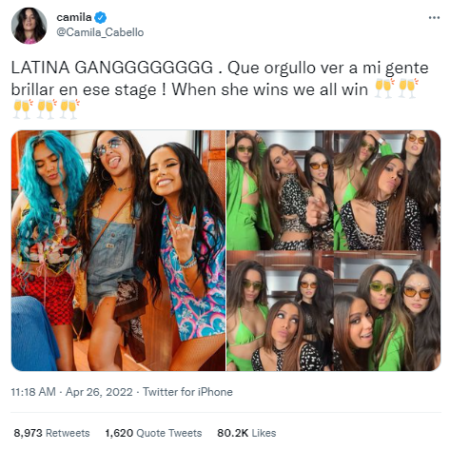Image resolution: width=450 pixels, height=450 pixels.
Task: Open top-left selfie with green outfit
Action: 280,190
